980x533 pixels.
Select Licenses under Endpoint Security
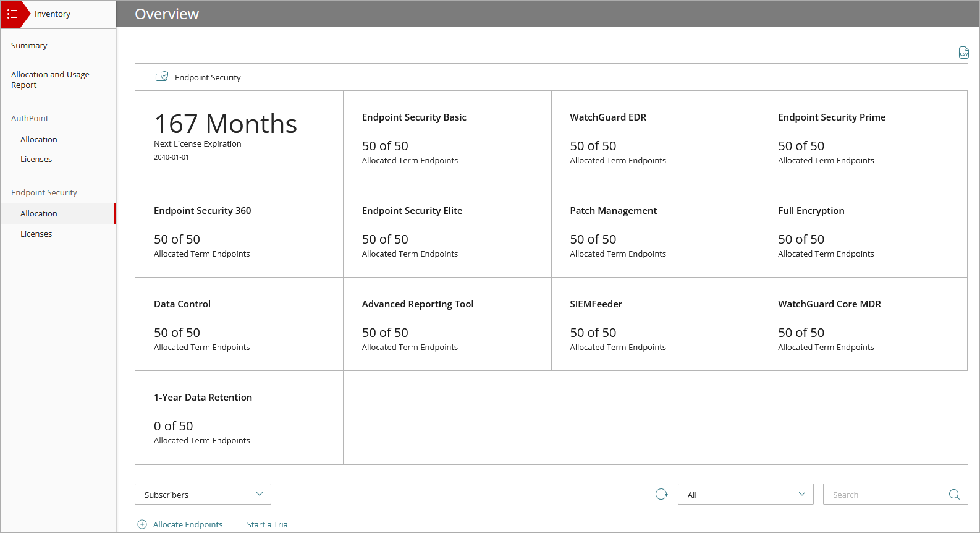tap(36, 234)
